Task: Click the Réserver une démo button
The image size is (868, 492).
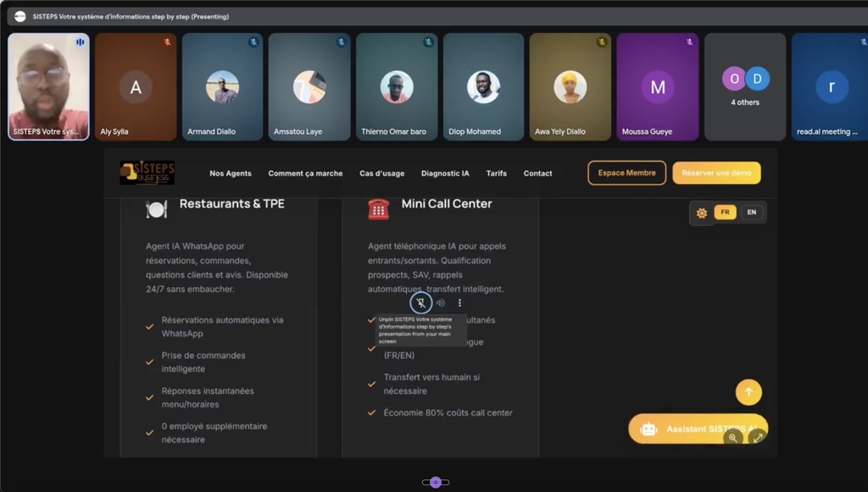Action: [719, 173]
